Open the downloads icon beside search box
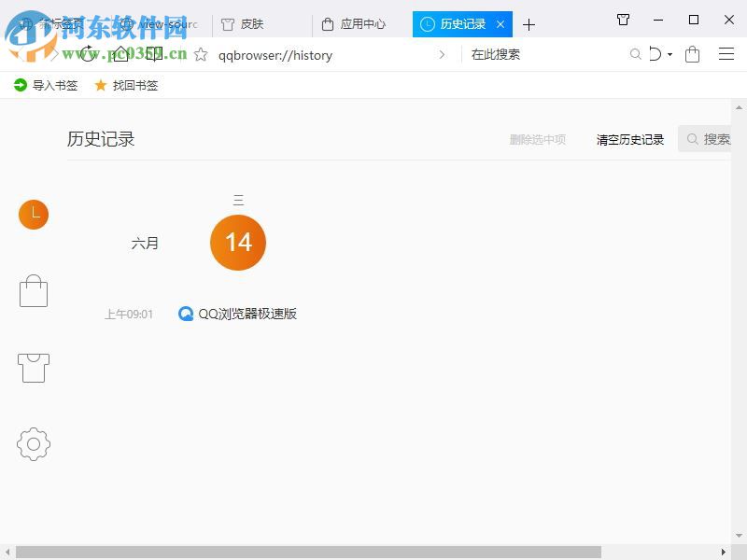Image resolution: width=747 pixels, height=560 pixels. pyautogui.click(x=692, y=55)
